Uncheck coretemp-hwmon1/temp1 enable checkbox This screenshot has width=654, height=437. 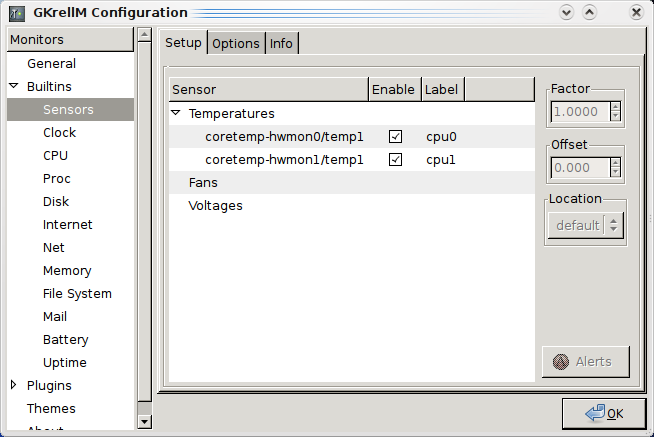[x=395, y=160]
